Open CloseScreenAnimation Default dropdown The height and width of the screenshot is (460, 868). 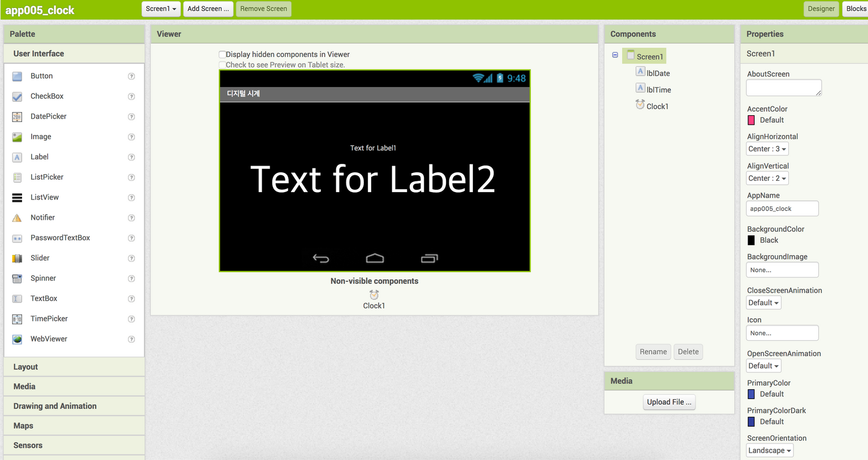763,303
